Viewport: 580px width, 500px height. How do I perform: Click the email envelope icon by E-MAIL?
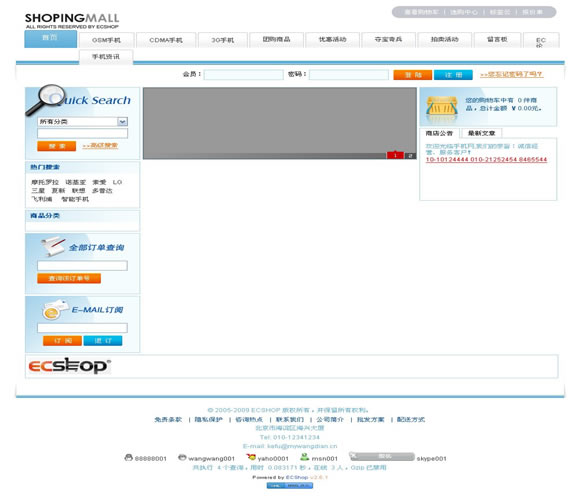(54, 310)
